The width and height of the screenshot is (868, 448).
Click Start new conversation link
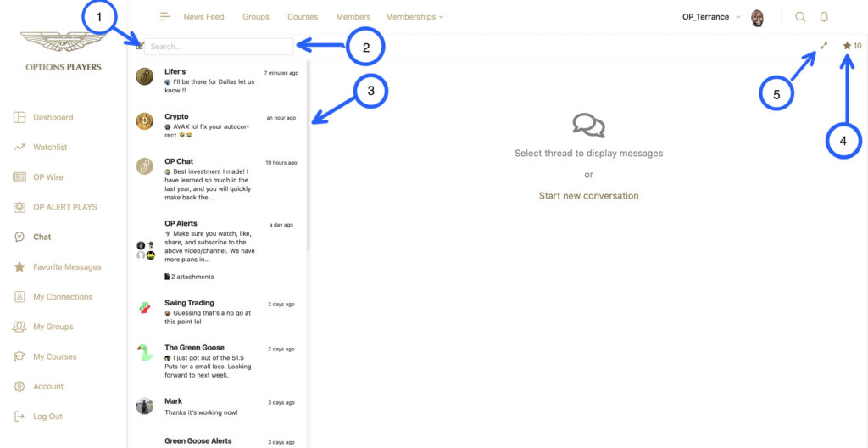point(588,196)
